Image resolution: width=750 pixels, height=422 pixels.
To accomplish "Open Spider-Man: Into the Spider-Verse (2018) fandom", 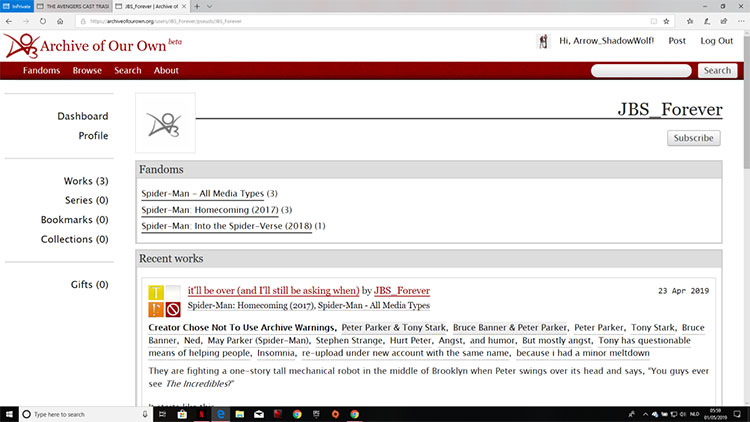I will click(226, 226).
